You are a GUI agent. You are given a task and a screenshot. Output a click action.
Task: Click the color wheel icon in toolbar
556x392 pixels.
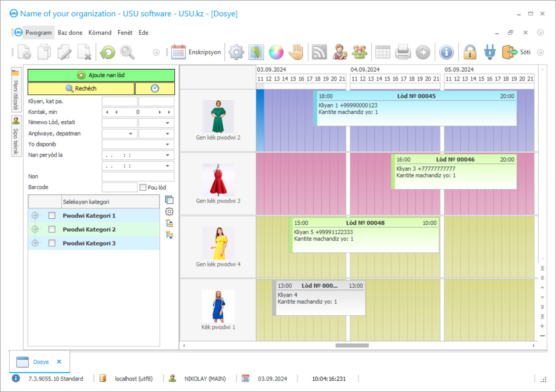tap(276, 52)
